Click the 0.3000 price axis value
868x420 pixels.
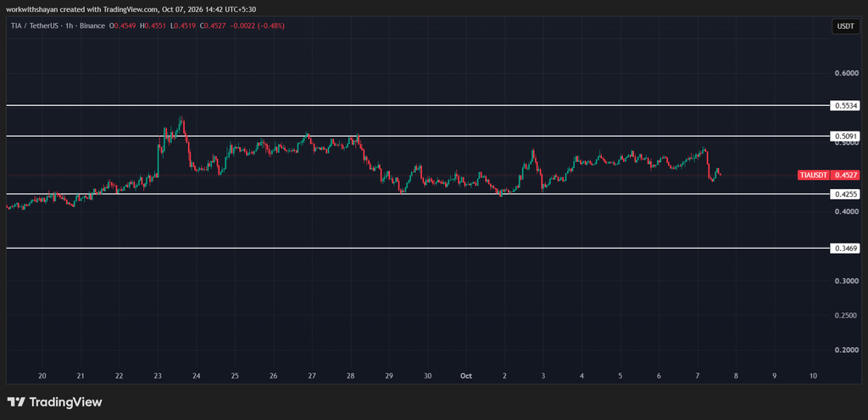847,281
